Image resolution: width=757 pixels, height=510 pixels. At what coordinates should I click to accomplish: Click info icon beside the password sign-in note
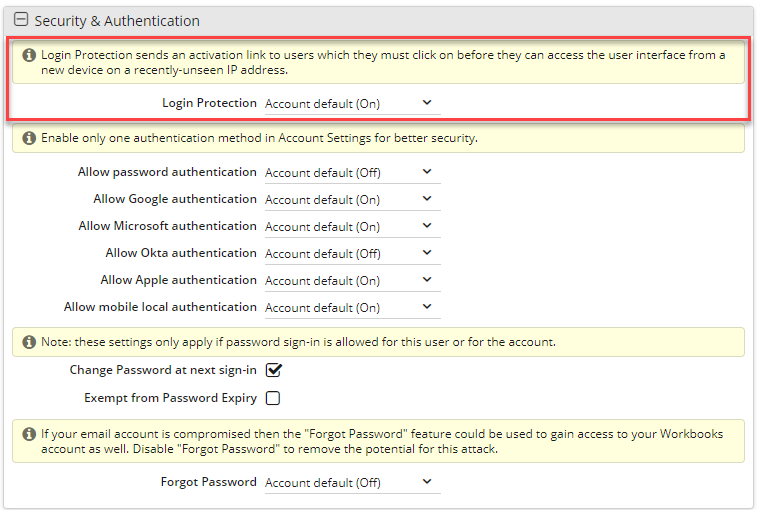pyautogui.click(x=29, y=342)
